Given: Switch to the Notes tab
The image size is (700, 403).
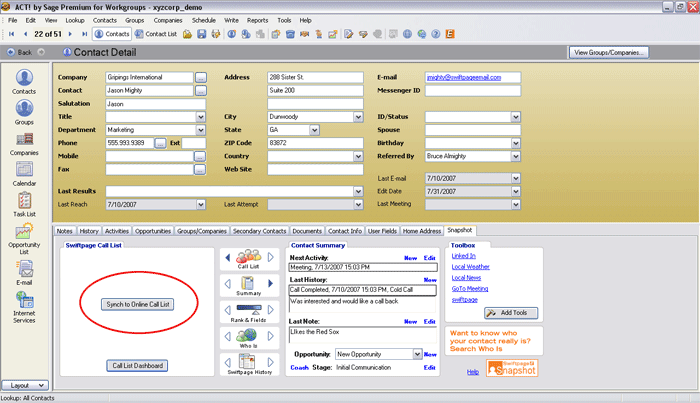Looking at the screenshot, I should point(65,231).
